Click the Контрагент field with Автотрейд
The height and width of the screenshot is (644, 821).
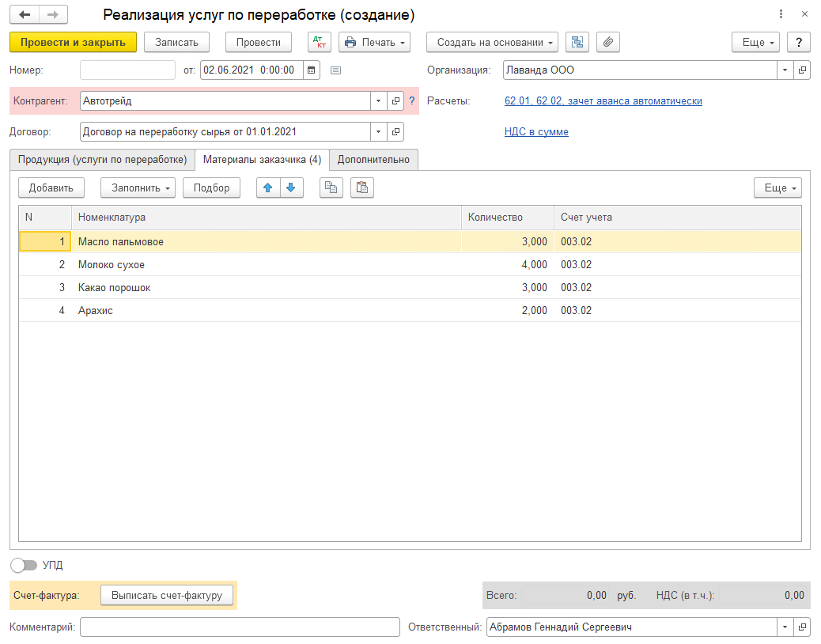225,101
